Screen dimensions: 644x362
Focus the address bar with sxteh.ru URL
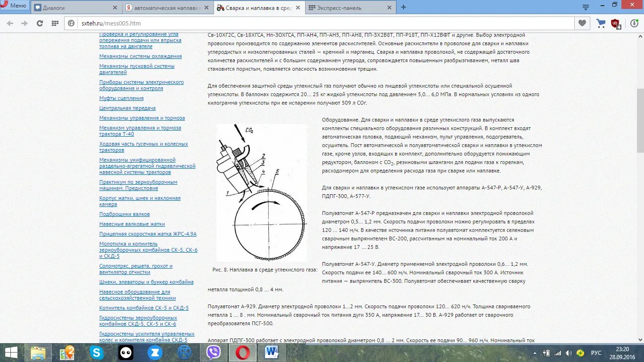[321, 23]
